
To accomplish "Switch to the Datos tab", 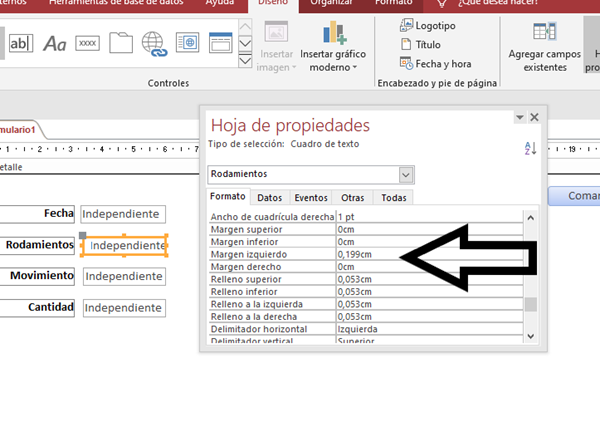I will (269, 198).
